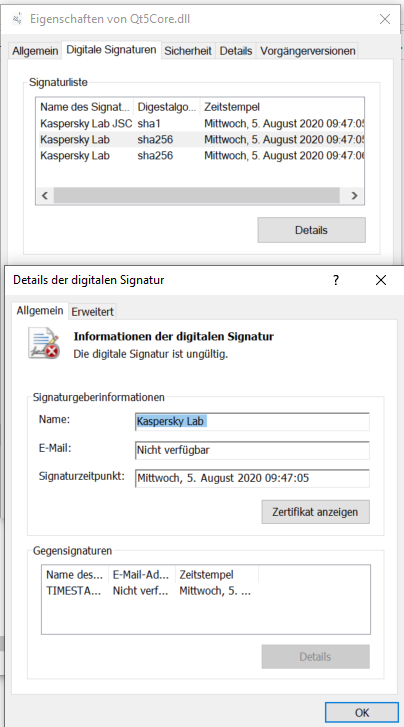Open the Erweitert signature tab
The height and width of the screenshot is (727, 404).
tap(92, 312)
